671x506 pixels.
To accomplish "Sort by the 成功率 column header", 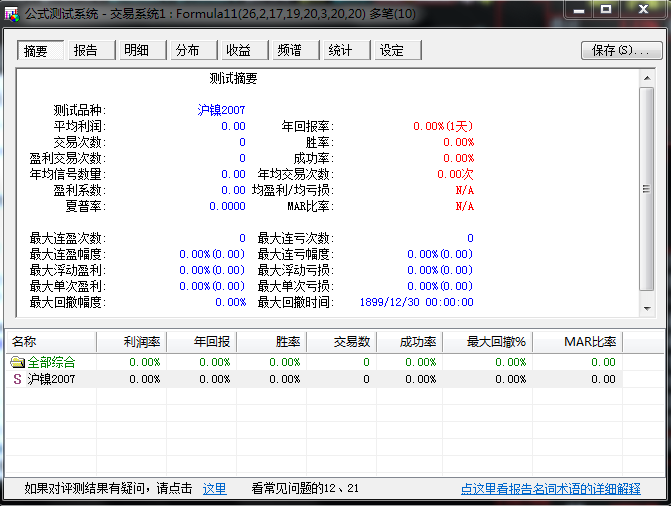I will [410, 342].
